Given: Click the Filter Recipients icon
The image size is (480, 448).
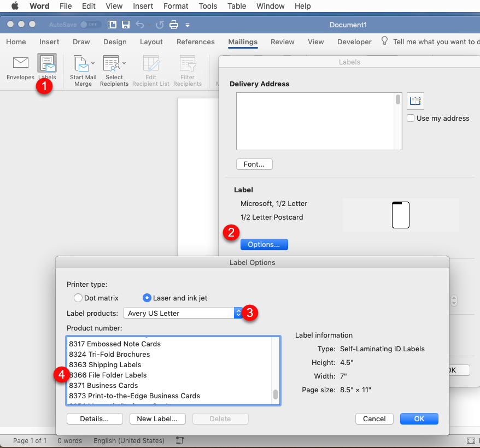Looking at the screenshot, I should [188, 63].
